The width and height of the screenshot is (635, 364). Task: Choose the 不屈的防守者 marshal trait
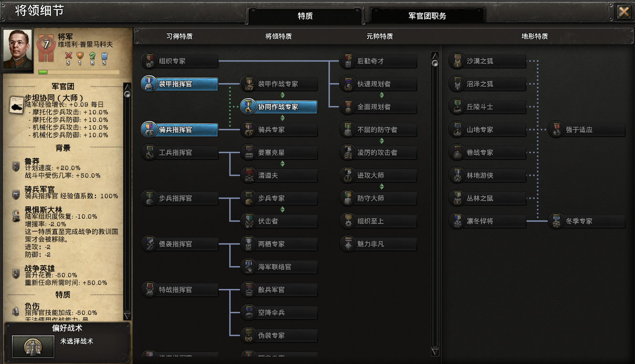(x=378, y=130)
